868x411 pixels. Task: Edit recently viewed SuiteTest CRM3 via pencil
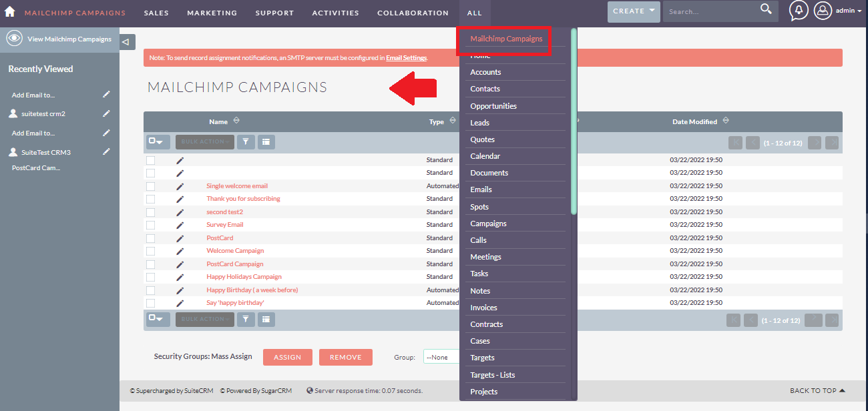tap(106, 152)
